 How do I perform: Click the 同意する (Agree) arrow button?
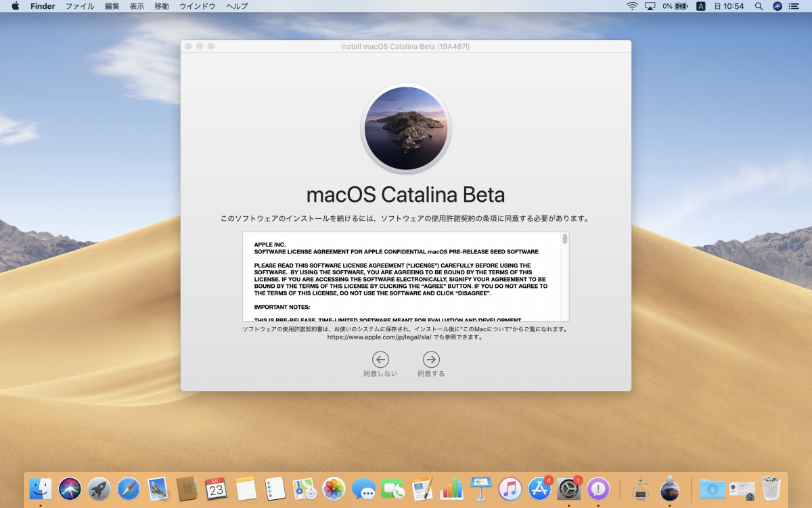[431, 360]
